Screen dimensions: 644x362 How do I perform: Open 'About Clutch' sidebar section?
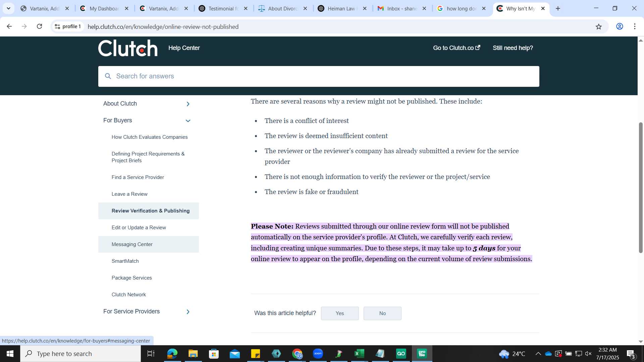pyautogui.click(x=120, y=104)
